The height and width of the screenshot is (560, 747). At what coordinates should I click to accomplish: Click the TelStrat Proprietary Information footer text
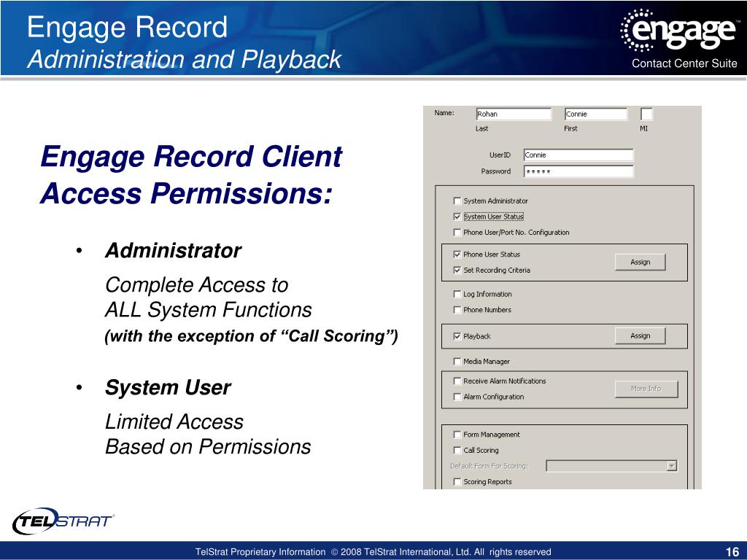click(373, 552)
